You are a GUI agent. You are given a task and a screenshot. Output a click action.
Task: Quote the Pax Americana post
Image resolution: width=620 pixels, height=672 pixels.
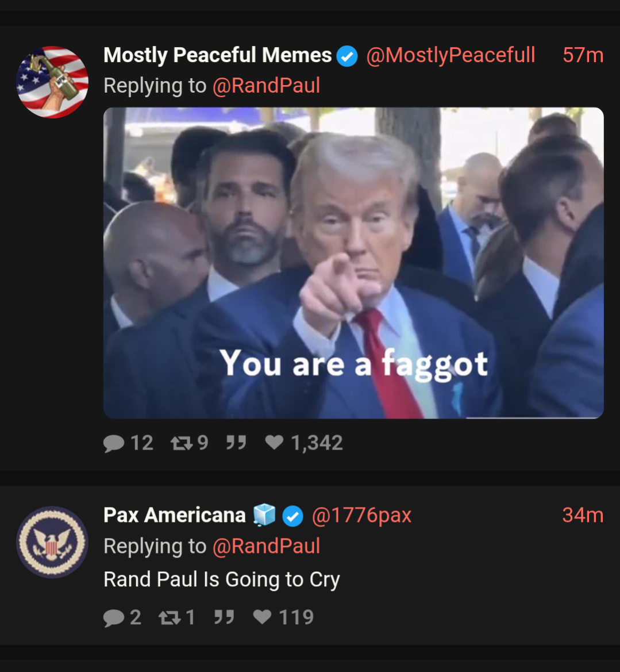[224, 617]
